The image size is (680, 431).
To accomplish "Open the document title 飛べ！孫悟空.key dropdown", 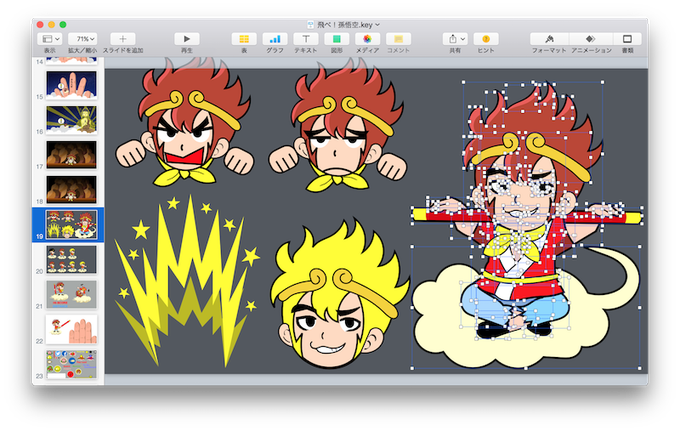I will point(349,25).
